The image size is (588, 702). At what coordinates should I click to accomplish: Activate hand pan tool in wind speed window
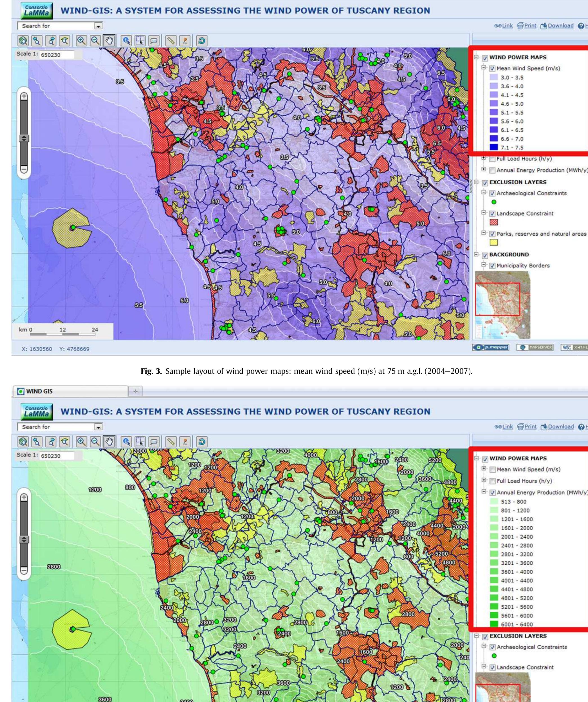pyautogui.click(x=110, y=41)
